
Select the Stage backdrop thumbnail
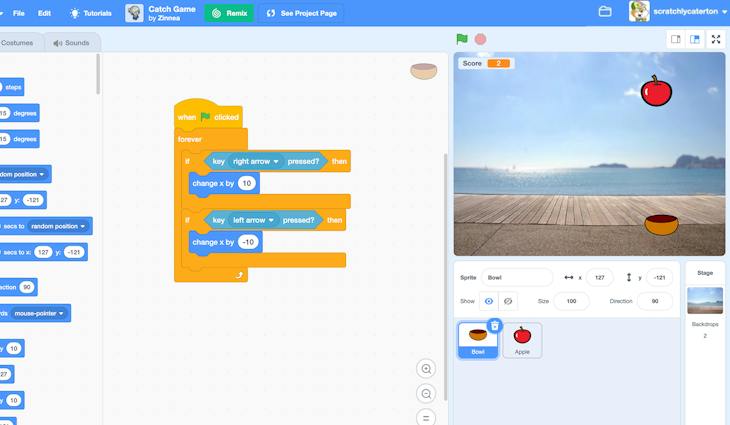pyautogui.click(x=705, y=300)
